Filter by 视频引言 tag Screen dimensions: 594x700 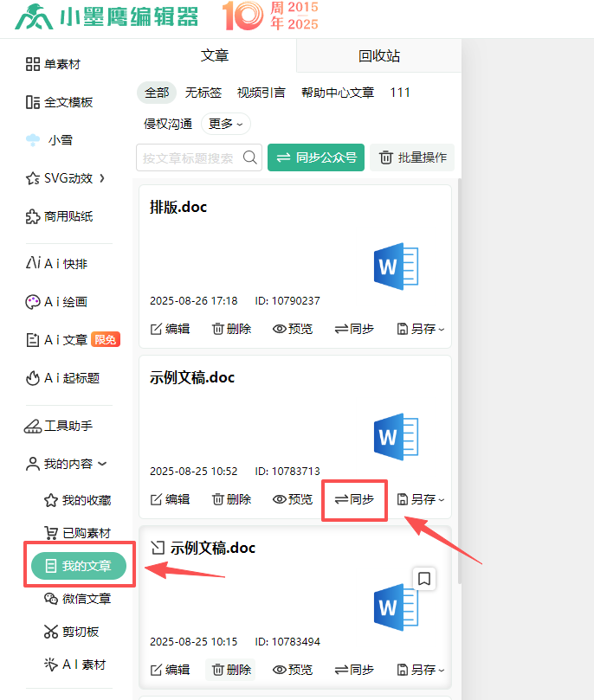click(261, 93)
